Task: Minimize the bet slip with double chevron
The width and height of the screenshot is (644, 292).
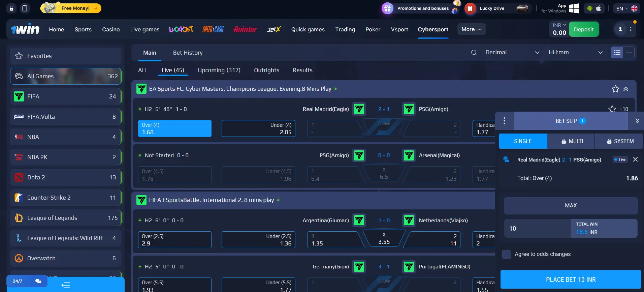Action: click(637, 121)
